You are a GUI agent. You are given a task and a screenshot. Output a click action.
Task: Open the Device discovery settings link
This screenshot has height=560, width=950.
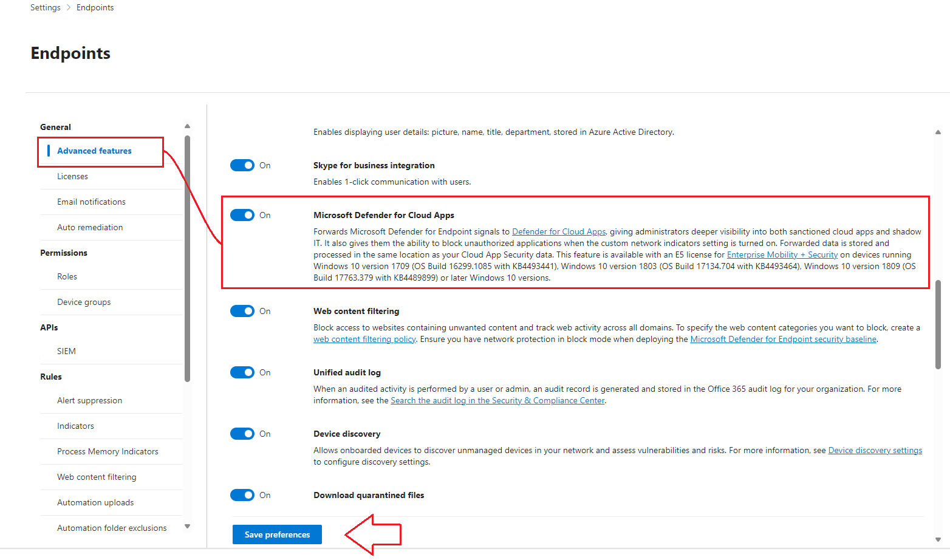(x=875, y=450)
